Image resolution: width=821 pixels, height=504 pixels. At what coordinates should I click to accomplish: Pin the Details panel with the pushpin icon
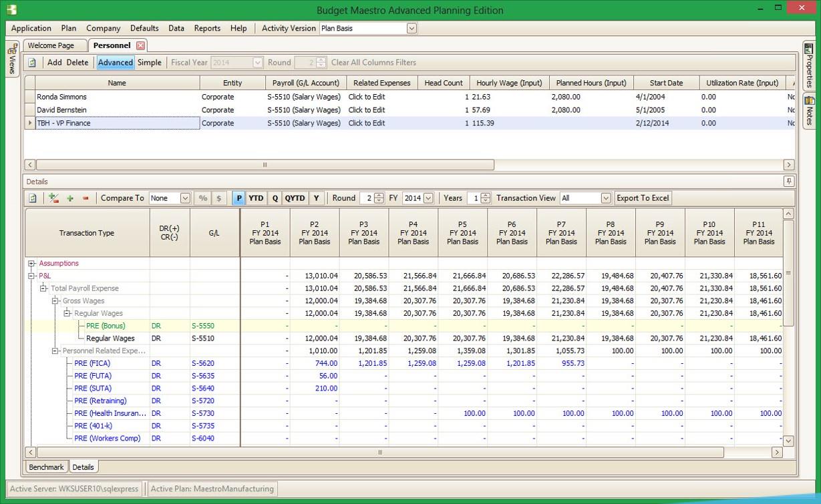789,182
